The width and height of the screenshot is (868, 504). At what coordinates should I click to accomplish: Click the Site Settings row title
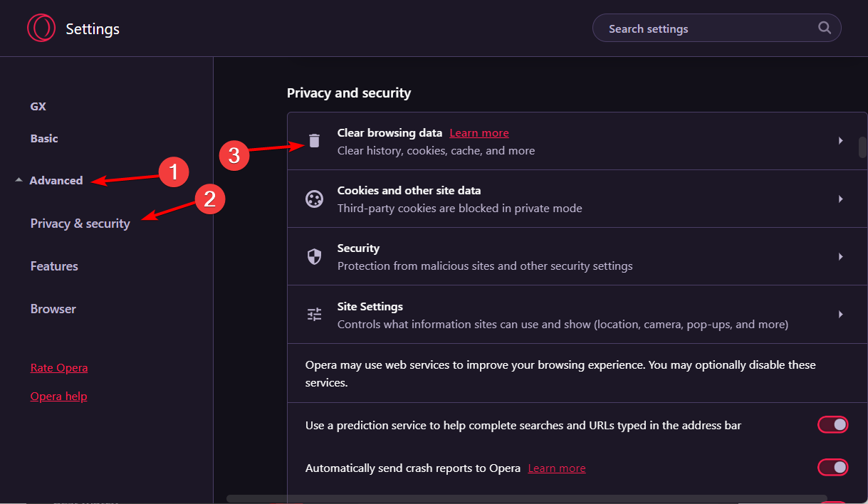click(370, 307)
